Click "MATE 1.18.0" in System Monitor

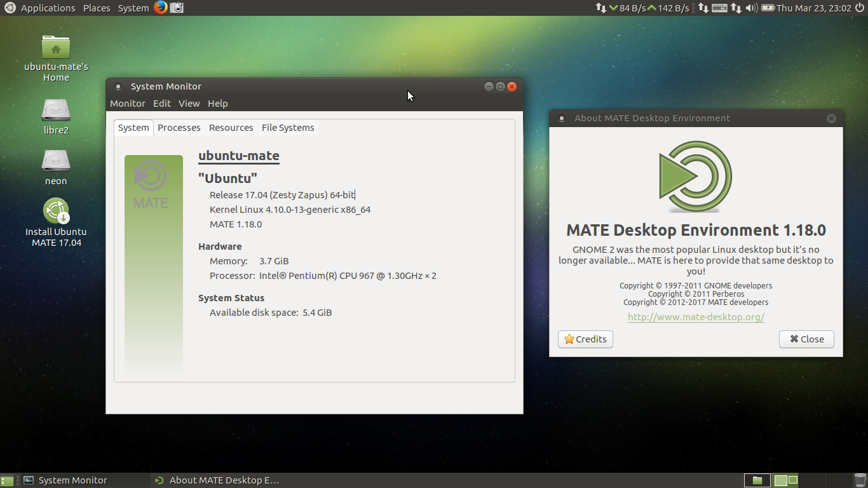point(236,224)
